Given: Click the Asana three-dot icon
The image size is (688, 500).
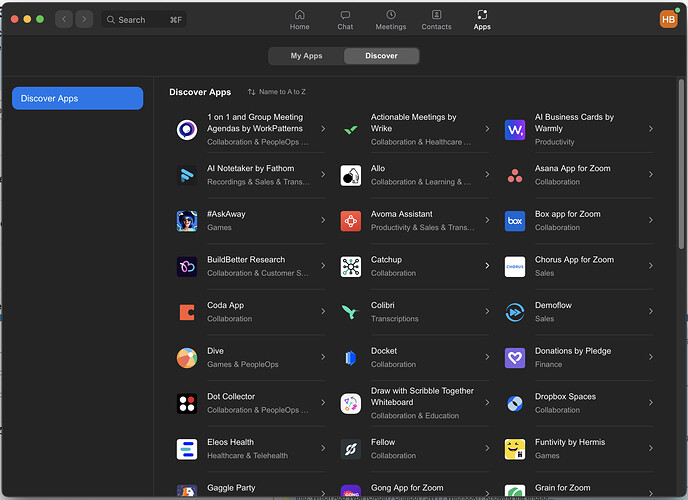Looking at the screenshot, I should (515, 175).
